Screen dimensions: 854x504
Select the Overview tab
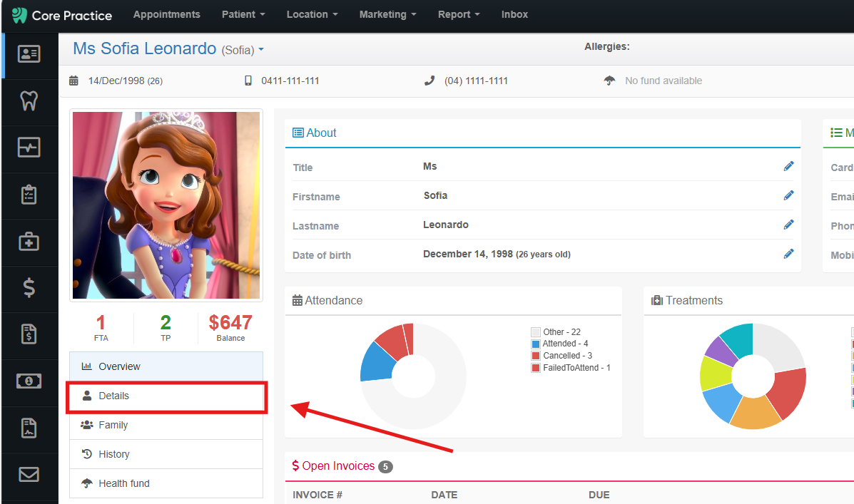click(x=166, y=366)
